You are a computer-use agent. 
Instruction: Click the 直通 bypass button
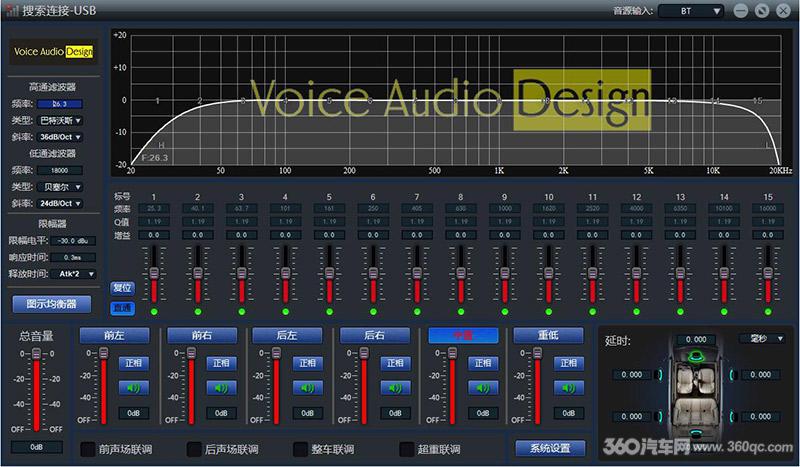pyautogui.click(x=122, y=307)
